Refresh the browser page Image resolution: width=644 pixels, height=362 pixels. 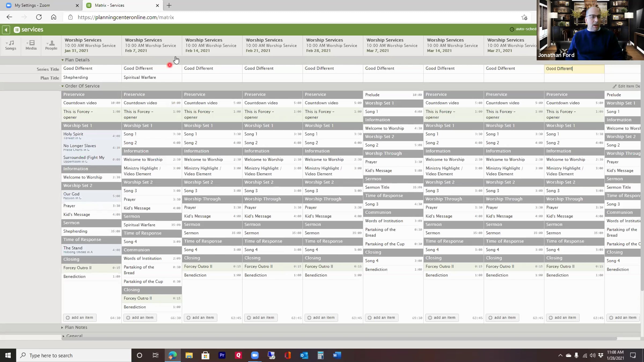(x=39, y=17)
